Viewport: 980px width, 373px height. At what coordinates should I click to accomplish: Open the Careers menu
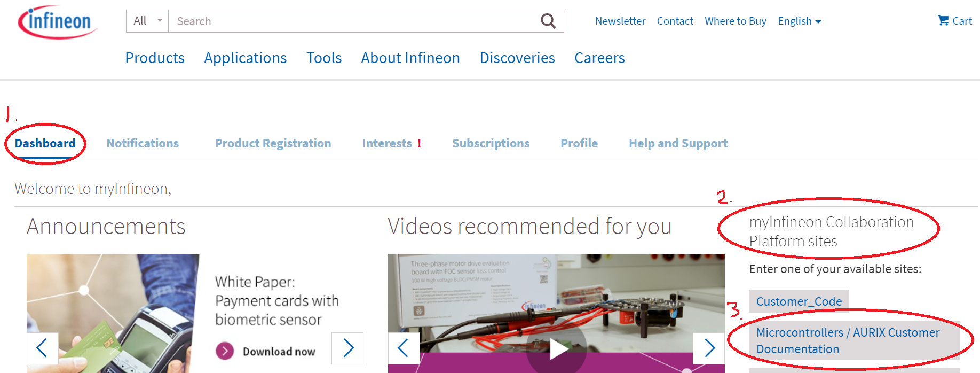(x=599, y=58)
